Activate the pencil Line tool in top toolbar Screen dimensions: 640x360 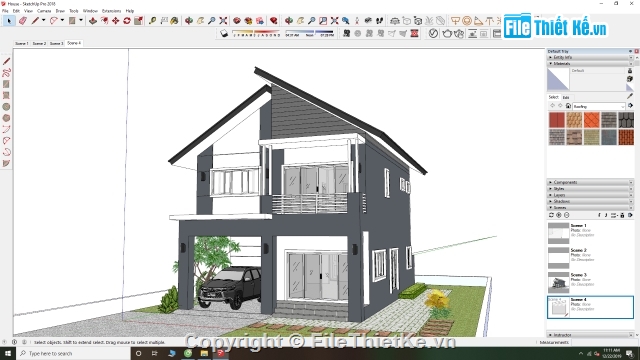click(35, 20)
